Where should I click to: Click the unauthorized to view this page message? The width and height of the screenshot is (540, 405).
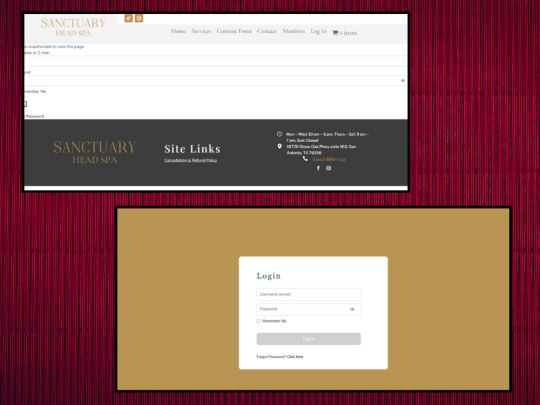point(54,46)
